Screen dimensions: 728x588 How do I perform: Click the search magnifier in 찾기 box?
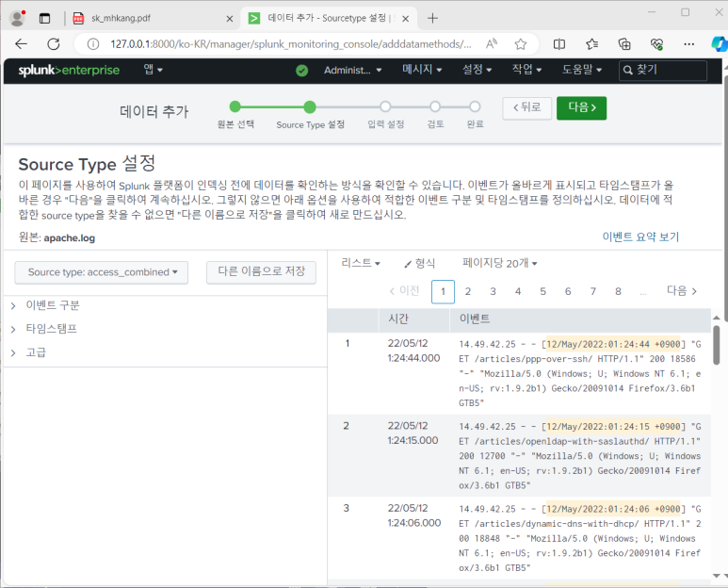[628, 70]
